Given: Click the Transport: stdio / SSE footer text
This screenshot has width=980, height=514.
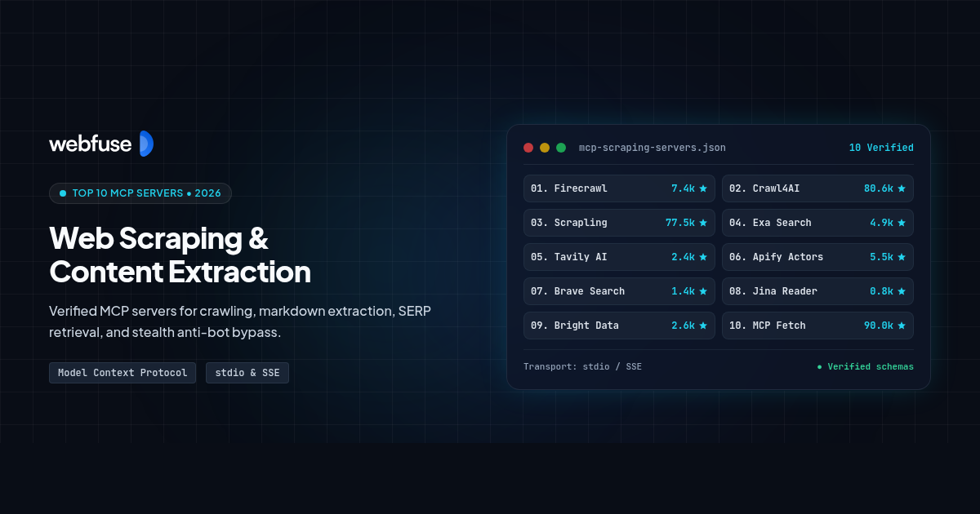Looking at the screenshot, I should click(x=582, y=367).
